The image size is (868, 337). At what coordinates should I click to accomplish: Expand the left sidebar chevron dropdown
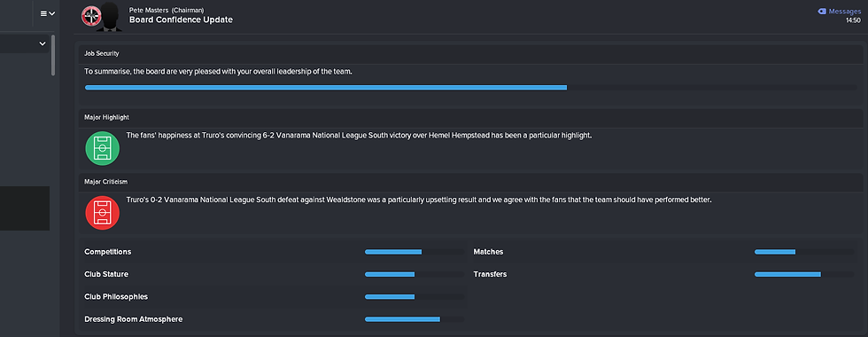pos(43,43)
